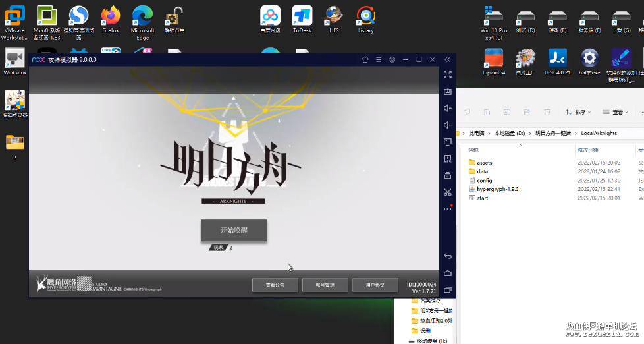Open Win 10 Pro x64 (C) drive shortcut
The width and height of the screenshot is (644, 344).
point(494,22)
